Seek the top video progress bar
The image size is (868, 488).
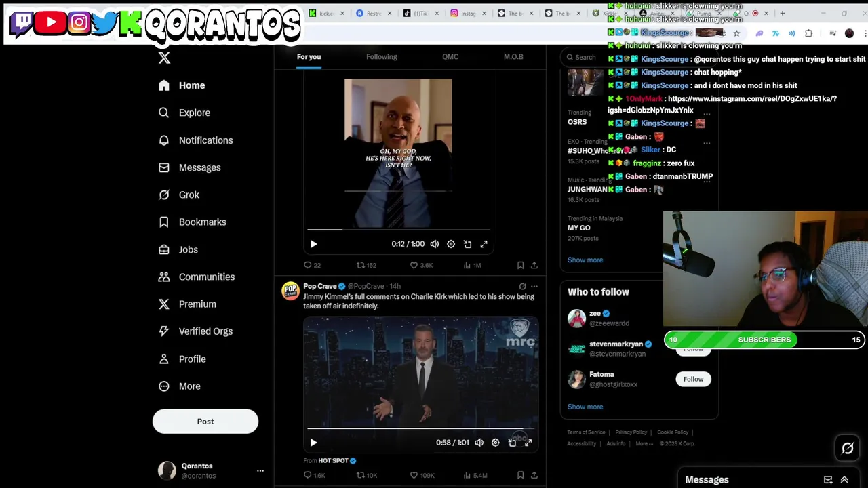coord(398,230)
